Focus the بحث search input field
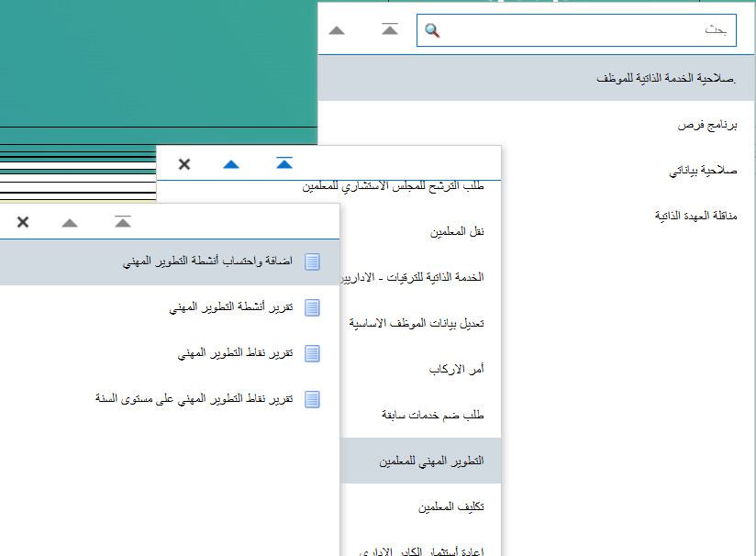This screenshot has width=756, height=556. (x=576, y=30)
